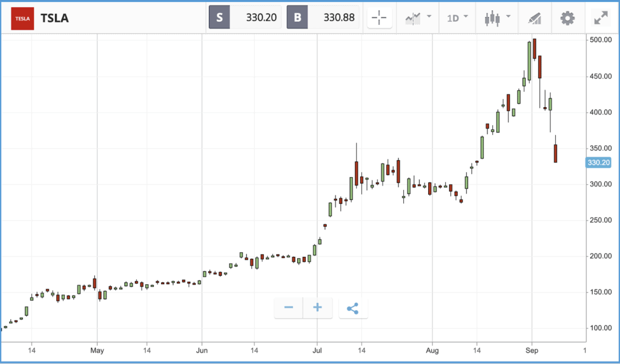The image size is (620, 364).
Task: Click the Jul marker on time axis
Action: coord(317,350)
